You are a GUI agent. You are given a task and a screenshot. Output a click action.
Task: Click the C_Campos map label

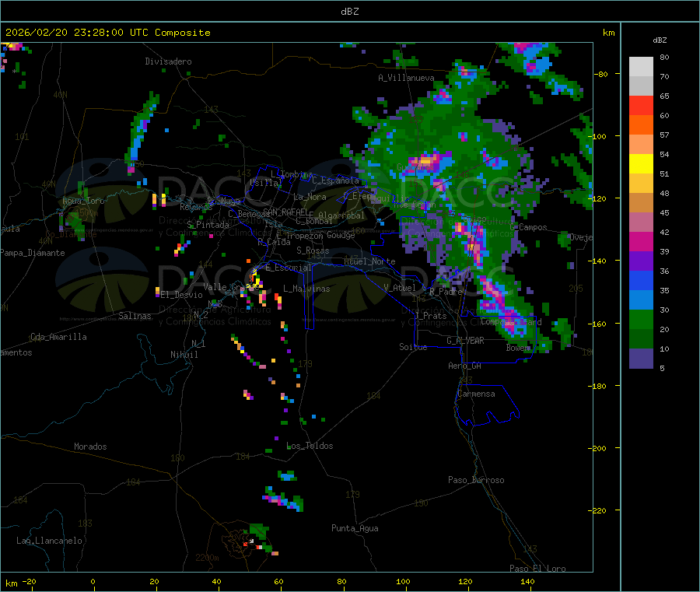tap(529, 227)
